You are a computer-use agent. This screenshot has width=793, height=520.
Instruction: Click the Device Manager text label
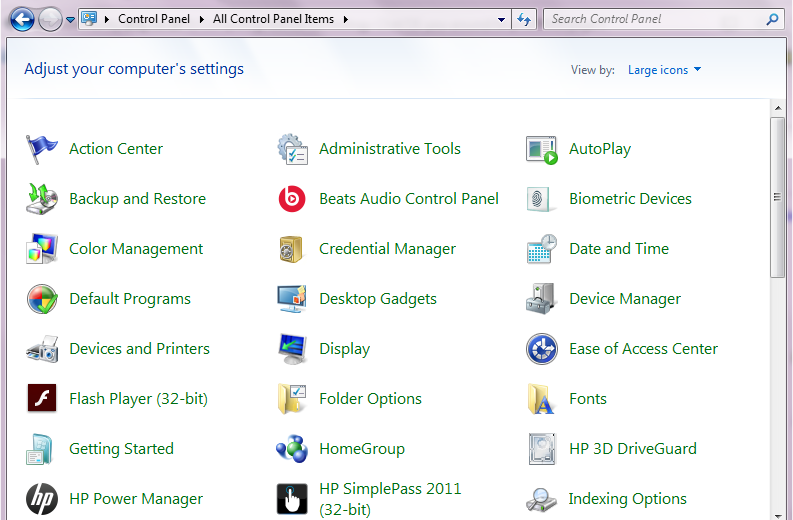[x=625, y=299]
